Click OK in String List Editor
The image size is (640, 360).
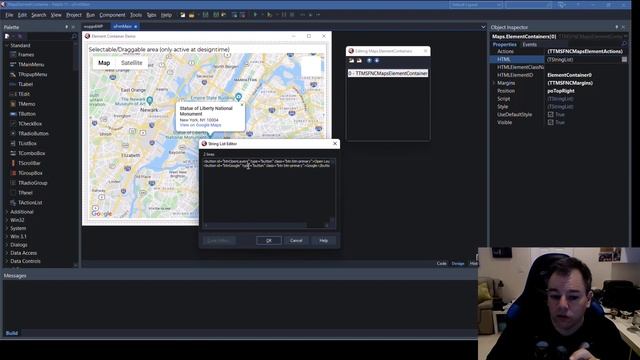[269, 240]
